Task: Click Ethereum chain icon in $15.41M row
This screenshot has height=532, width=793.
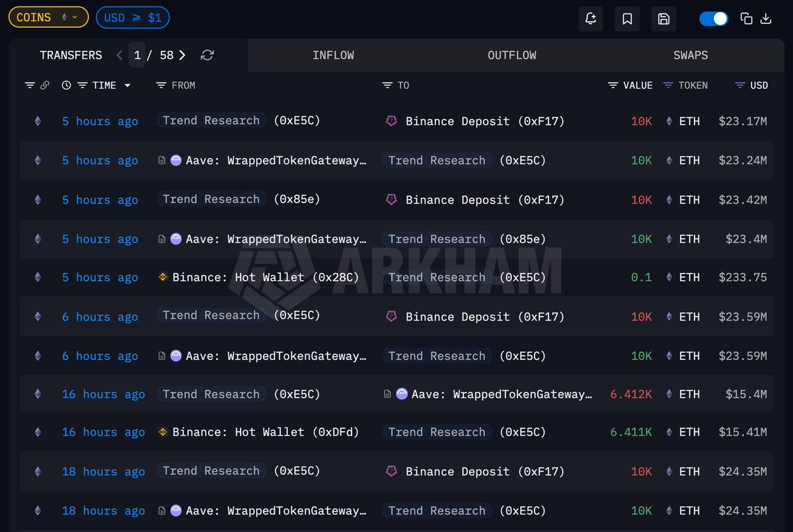Action: point(38,432)
